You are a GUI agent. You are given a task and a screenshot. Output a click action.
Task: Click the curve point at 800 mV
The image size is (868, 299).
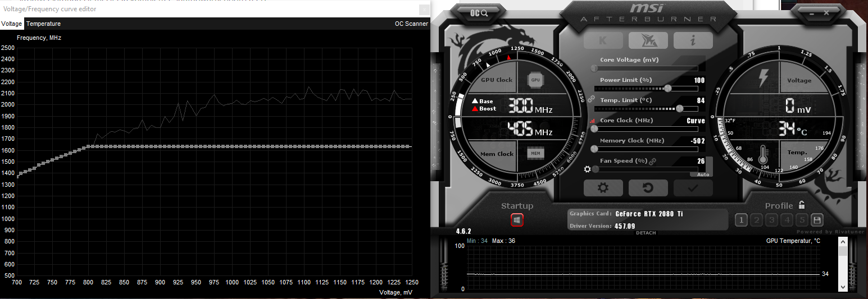pyautogui.click(x=88, y=146)
